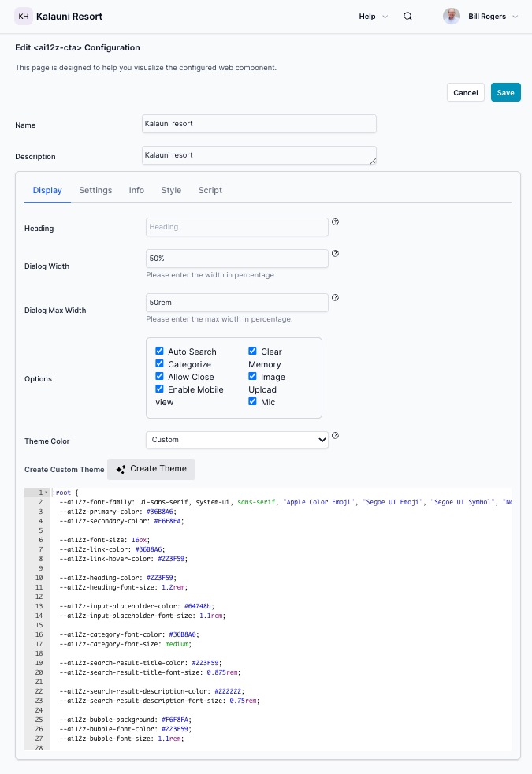Open the user menu chevron
The height and width of the screenshot is (774, 532).
point(515,17)
